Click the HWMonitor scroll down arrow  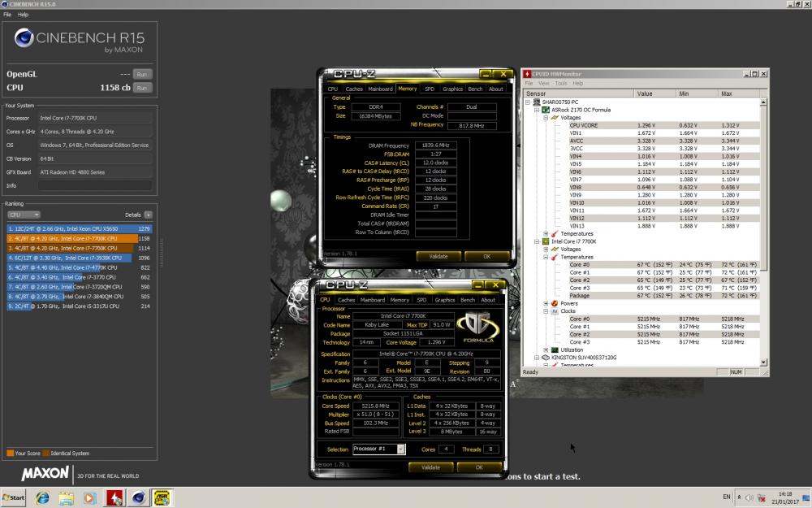[x=763, y=362]
